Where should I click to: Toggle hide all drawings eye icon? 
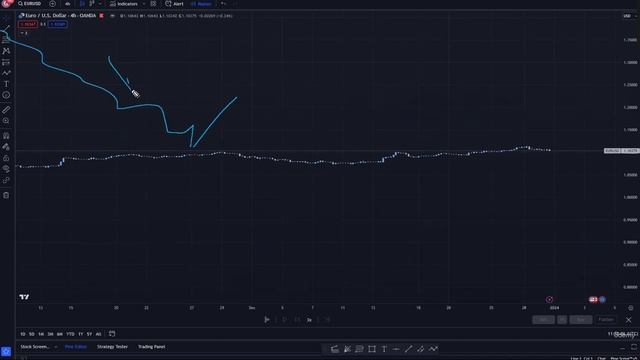click(6, 169)
